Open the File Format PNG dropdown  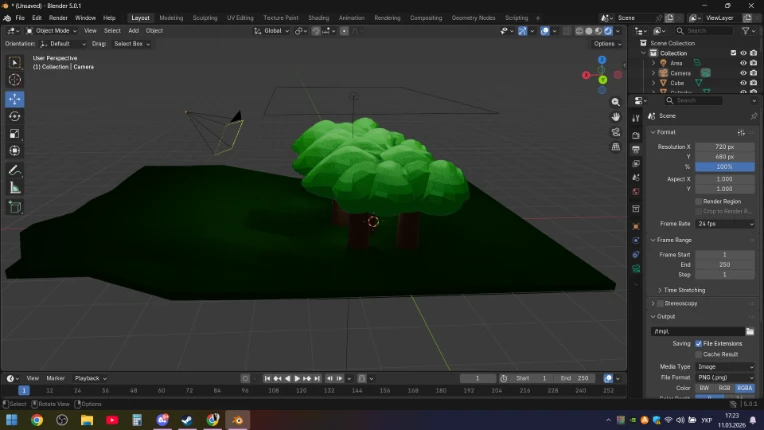[x=725, y=378]
